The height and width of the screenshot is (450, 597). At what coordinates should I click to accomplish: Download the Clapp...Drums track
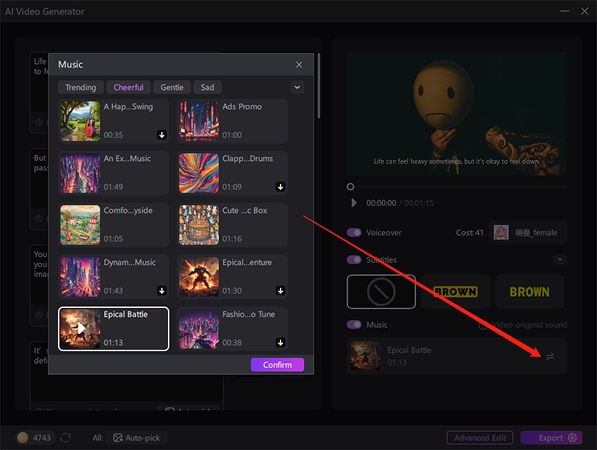281,187
